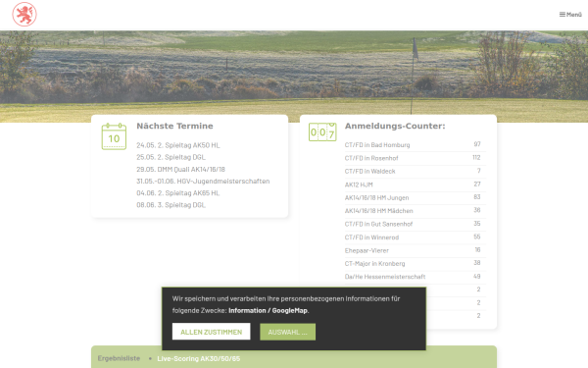Open 29.05. DMM Quali AK14/16/18
588x368 pixels.
(x=180, y=169)
